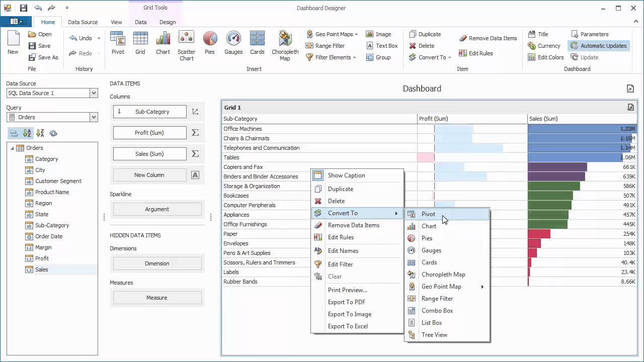This screenshot has width=644, height=362.
Task: Open dashboard Parameters
Action: [590, 34]
